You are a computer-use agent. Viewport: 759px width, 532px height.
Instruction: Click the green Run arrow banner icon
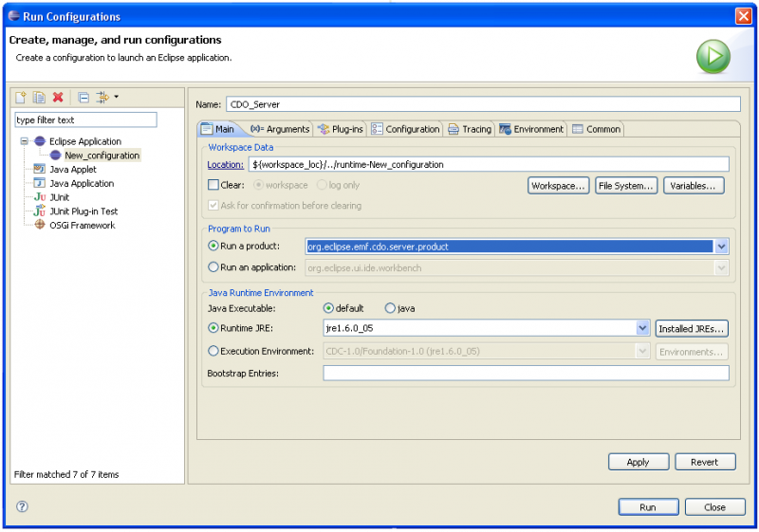pos(713,57)
